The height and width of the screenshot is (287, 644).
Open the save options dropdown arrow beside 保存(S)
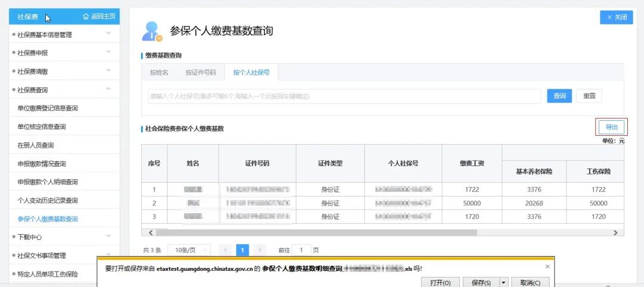[x=504, y=282]
